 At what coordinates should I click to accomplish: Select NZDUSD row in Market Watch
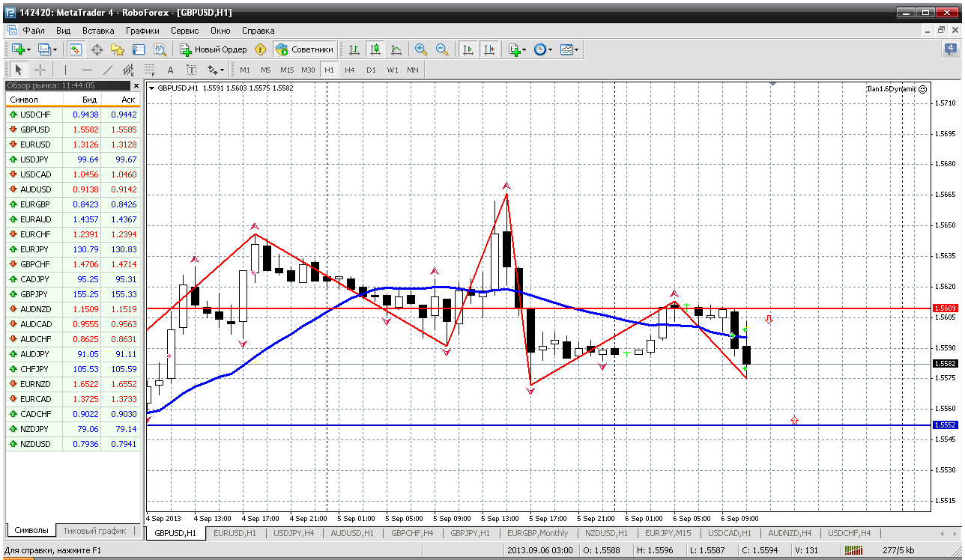click(x=73, y=444)
